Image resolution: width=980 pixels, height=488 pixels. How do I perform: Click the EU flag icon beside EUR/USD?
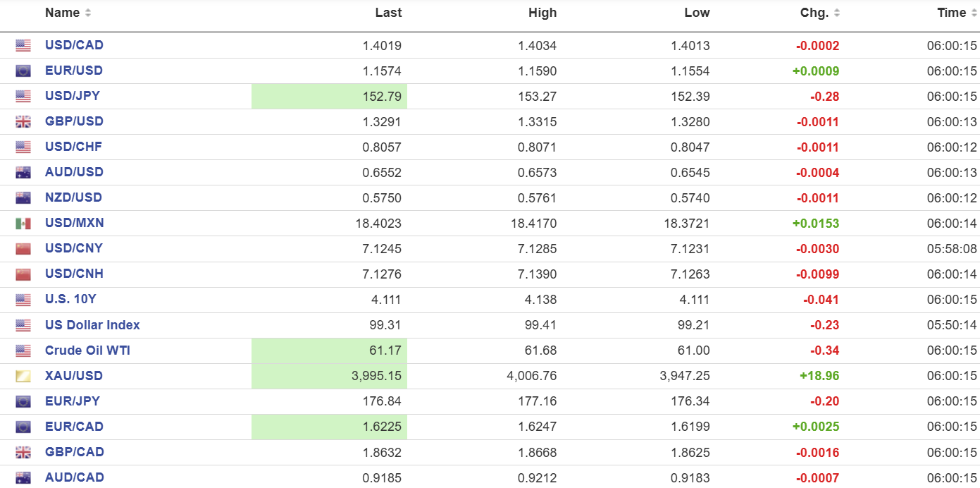[23, 71]
